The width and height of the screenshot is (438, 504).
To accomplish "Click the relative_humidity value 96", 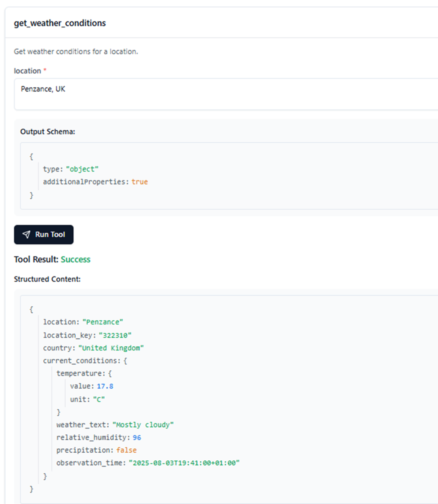I will (137, 438).
